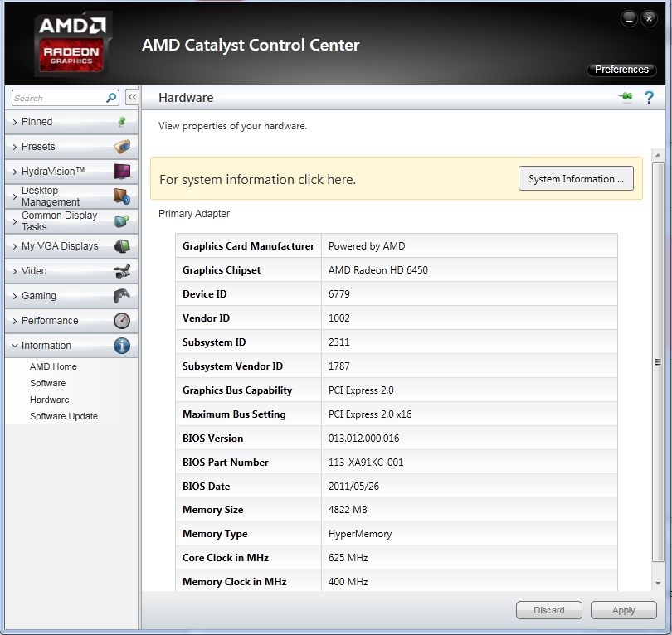672x635 pixels.
Task: Click the scrollbar up arrow
Action: click(x=657, y=155)
